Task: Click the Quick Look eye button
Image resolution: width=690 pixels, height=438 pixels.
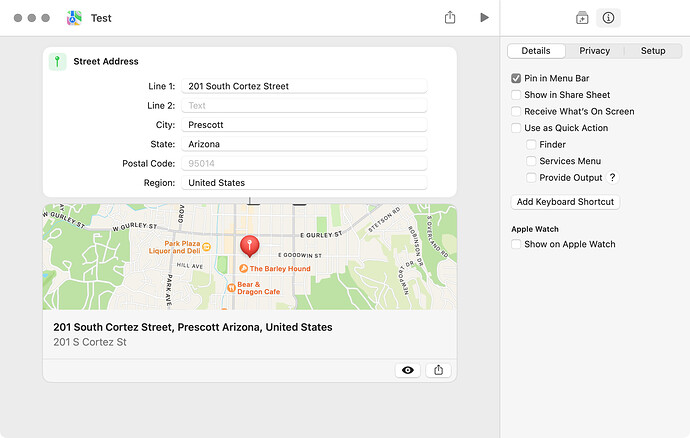Action: coord(407,370)
